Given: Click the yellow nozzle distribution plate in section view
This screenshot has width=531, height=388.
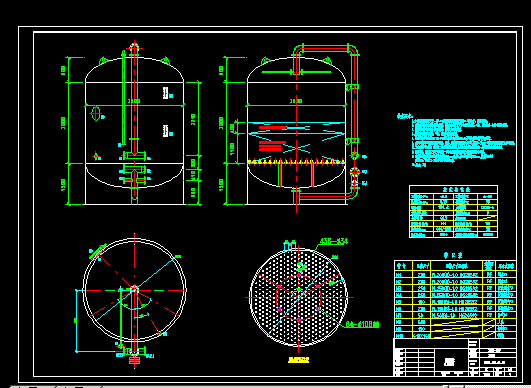Looking at the screenshot, I should coord(296,162).
